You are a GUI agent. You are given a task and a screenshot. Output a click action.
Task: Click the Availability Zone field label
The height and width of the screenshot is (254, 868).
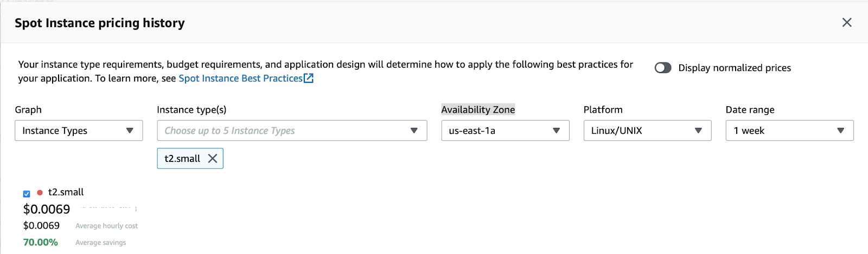[478, 109]
